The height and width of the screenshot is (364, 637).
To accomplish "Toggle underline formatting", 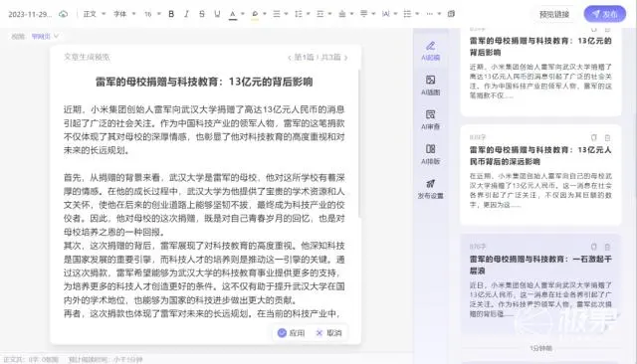I will 217,14.
